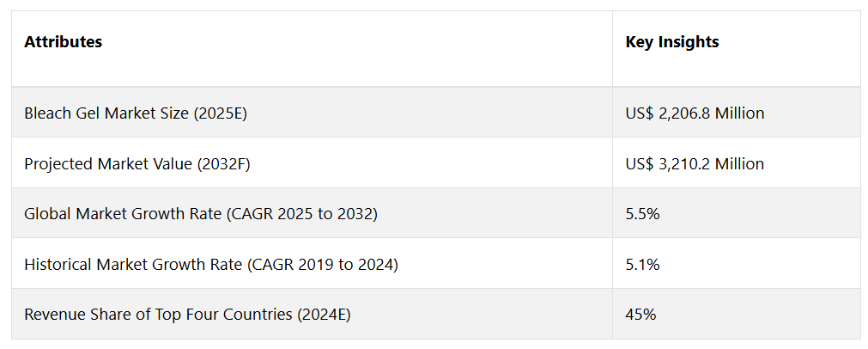Click the '(2032F)' text in second row
The width and height of the screenshot is (868, 349).
(x=223, y=164)
